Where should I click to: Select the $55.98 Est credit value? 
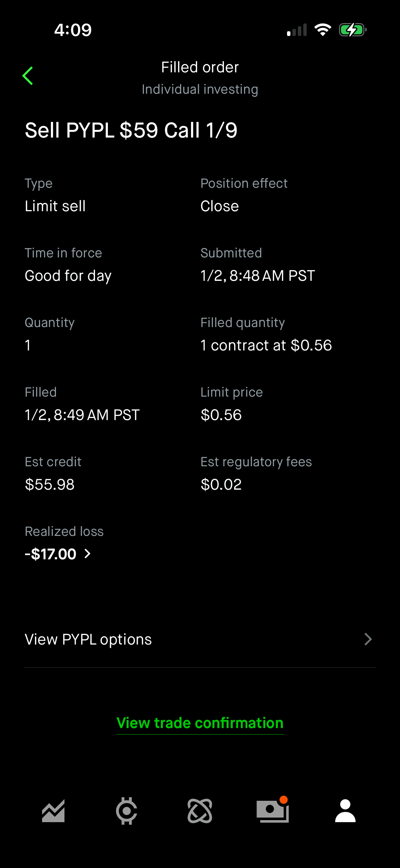[50, 484]
